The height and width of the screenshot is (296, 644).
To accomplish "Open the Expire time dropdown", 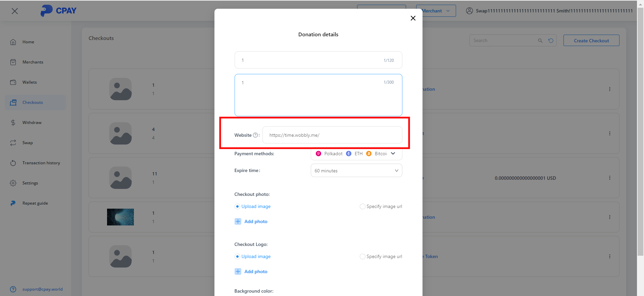I will 356,171.
